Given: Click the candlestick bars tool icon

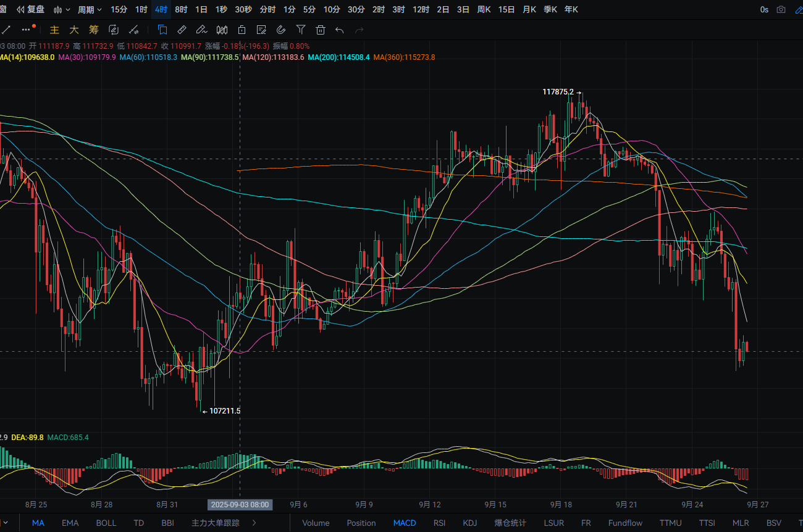Looking at the screenshot, I should click(x=222, y=29).
